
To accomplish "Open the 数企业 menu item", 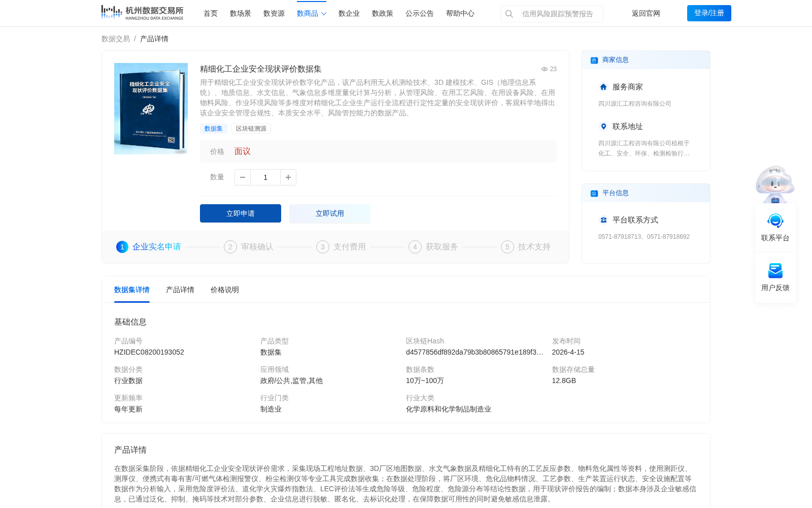I will (x=349, y=13).
